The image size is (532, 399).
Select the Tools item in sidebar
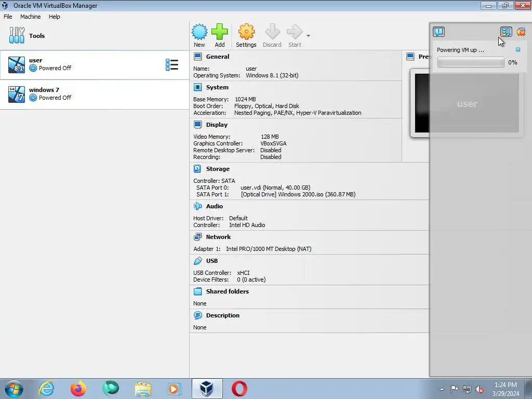95,36
